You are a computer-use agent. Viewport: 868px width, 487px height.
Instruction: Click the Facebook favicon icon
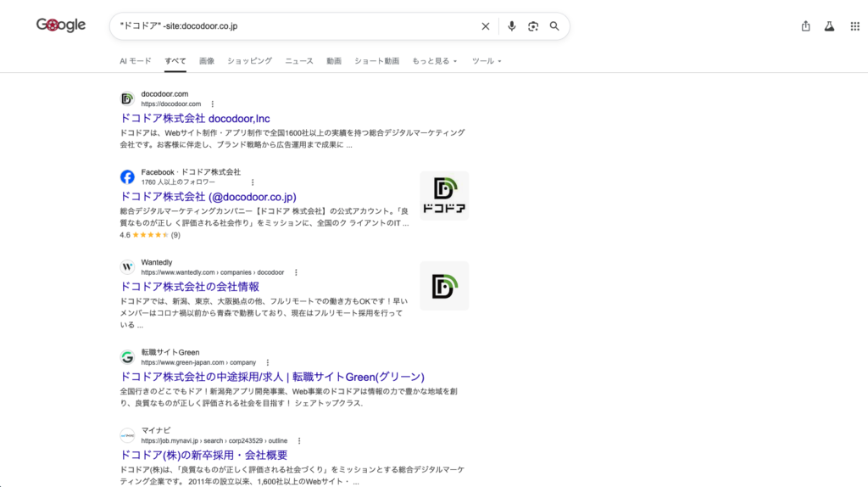[x=127, y=176]
